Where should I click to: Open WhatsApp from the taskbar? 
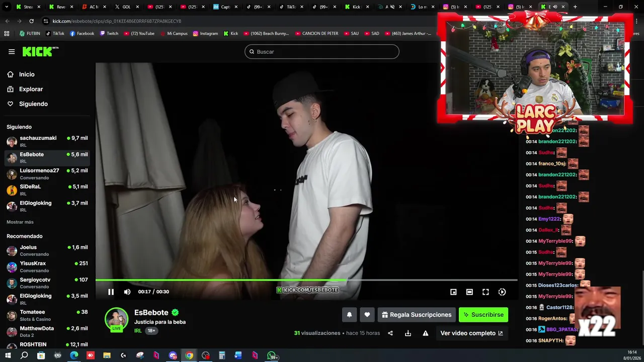(x=272, y=355)
